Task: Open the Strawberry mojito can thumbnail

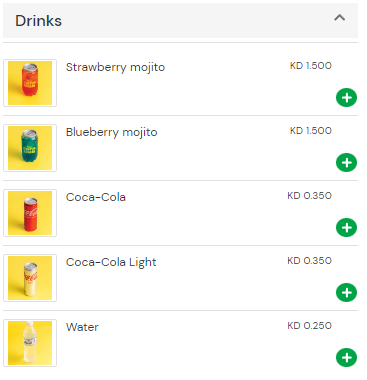Action: (x=30, y=83)
